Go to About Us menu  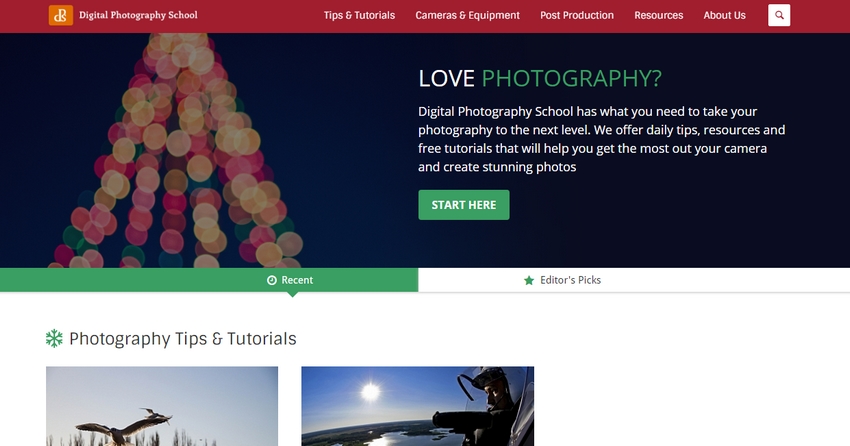724,15
